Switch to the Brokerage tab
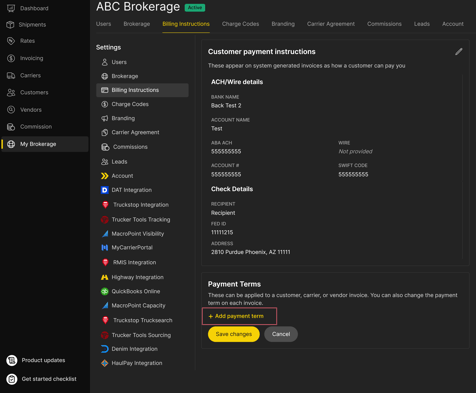 point(137,24)
